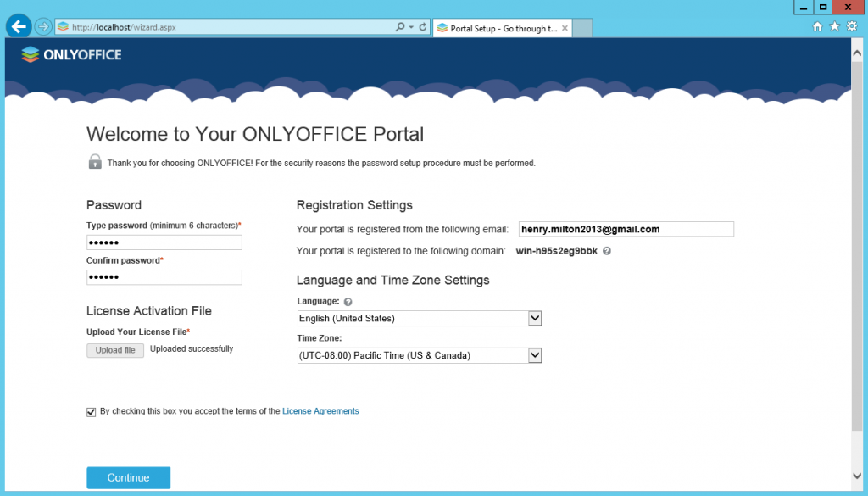This screenshot has width=868, height=496.
Task: Click the Confirm password field
Action: tap(164, 277)
